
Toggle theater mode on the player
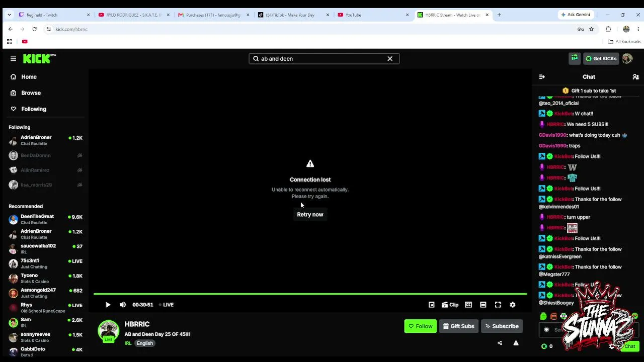coord(483,305)
